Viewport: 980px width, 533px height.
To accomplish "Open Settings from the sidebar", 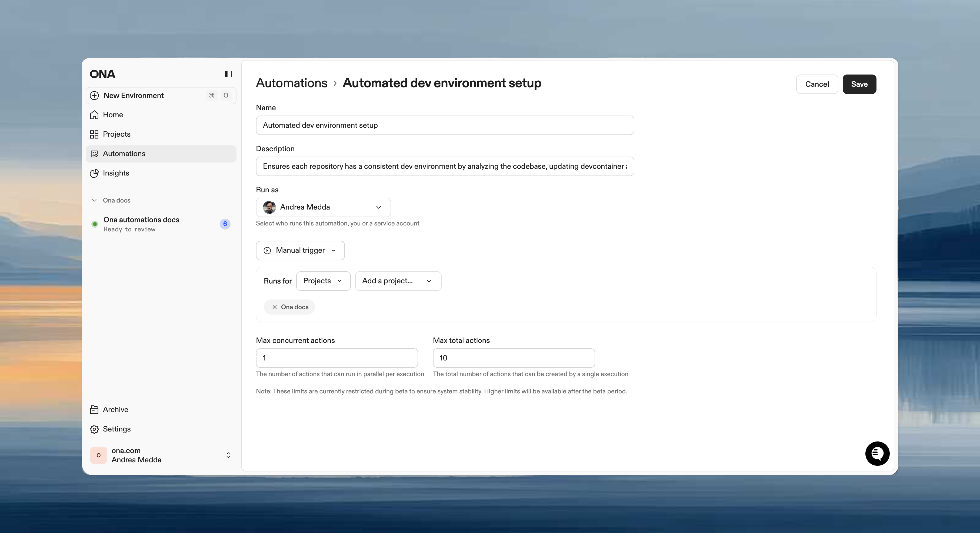I will [116, 429].
